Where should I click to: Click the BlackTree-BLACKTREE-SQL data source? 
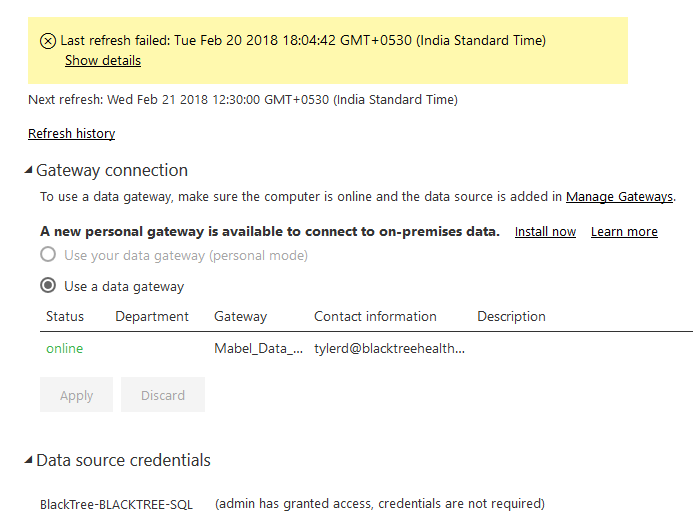click(x=116, y=504)
